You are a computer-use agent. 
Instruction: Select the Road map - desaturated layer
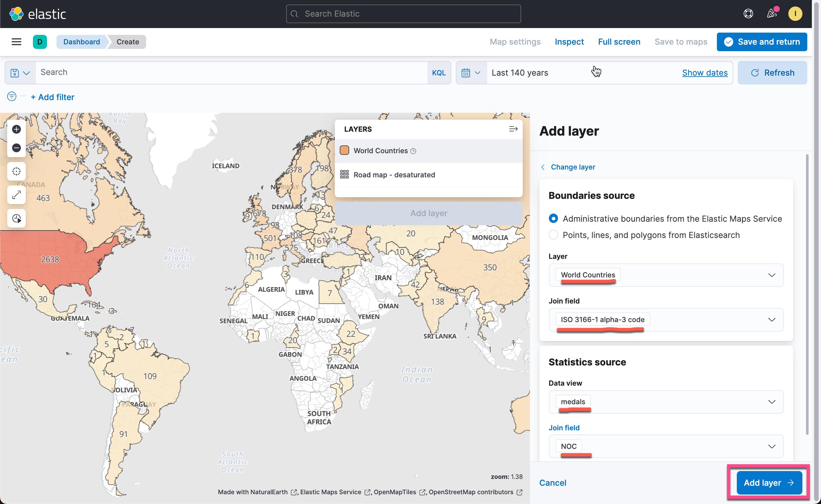[x=428, y=175]
